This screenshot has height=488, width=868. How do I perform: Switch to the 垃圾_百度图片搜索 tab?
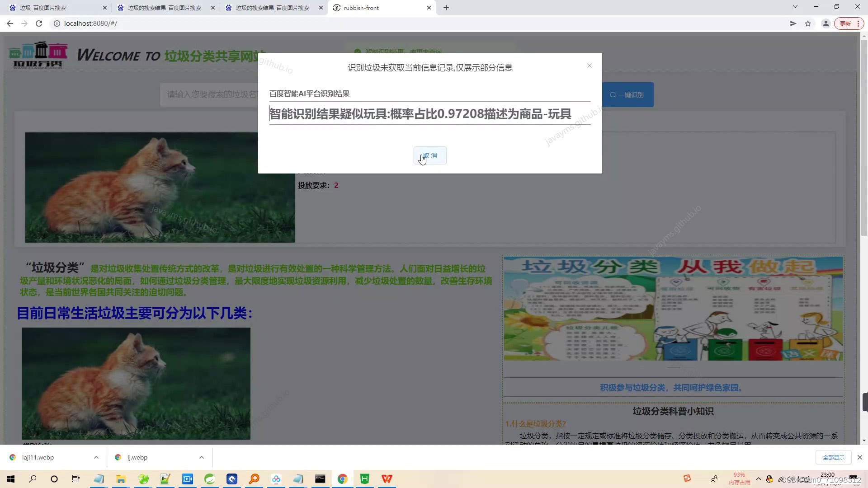point(54,8)
